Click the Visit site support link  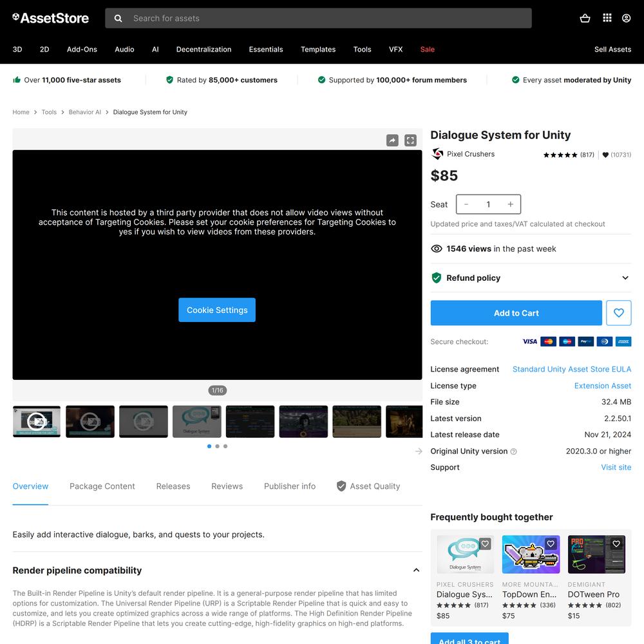click(x=616, y=468)
